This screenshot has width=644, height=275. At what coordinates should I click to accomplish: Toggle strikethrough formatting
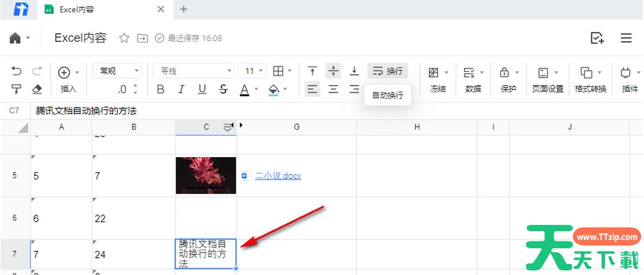click(223, 89)
